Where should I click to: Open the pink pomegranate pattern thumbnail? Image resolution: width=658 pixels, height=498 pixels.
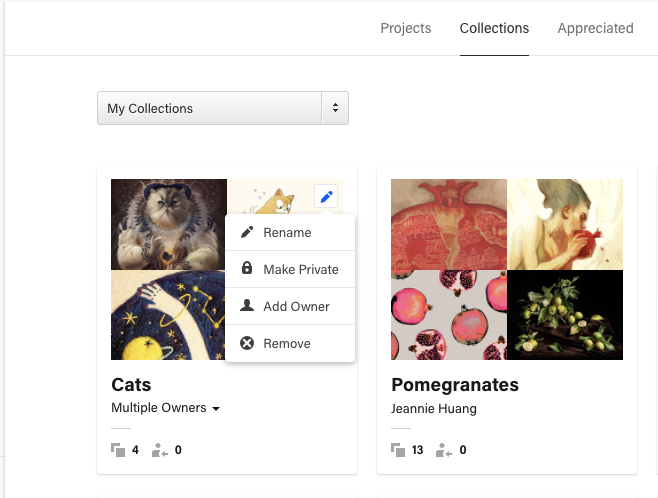(x=449, y=315)
